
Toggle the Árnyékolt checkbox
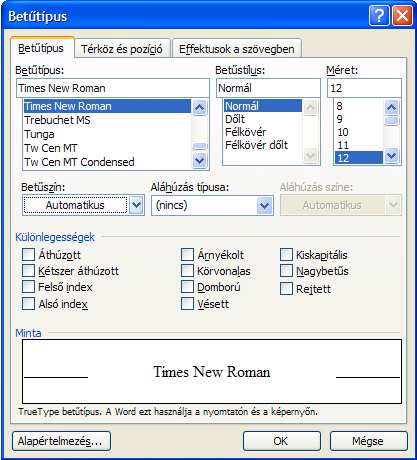tap(187, 255)
